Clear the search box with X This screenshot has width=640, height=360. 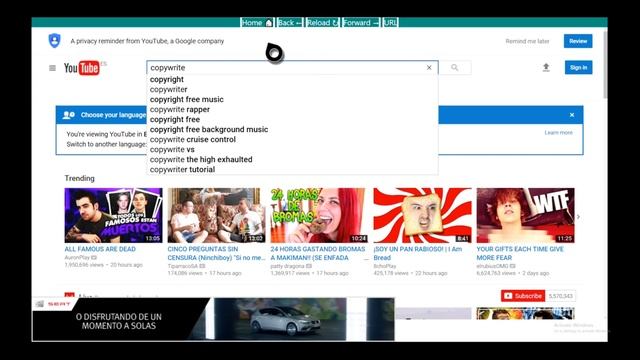[x=429, y=67]
